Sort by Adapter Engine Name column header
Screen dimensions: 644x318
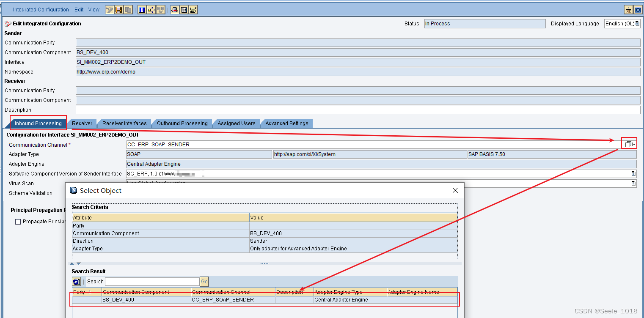[x=422, y=292]
